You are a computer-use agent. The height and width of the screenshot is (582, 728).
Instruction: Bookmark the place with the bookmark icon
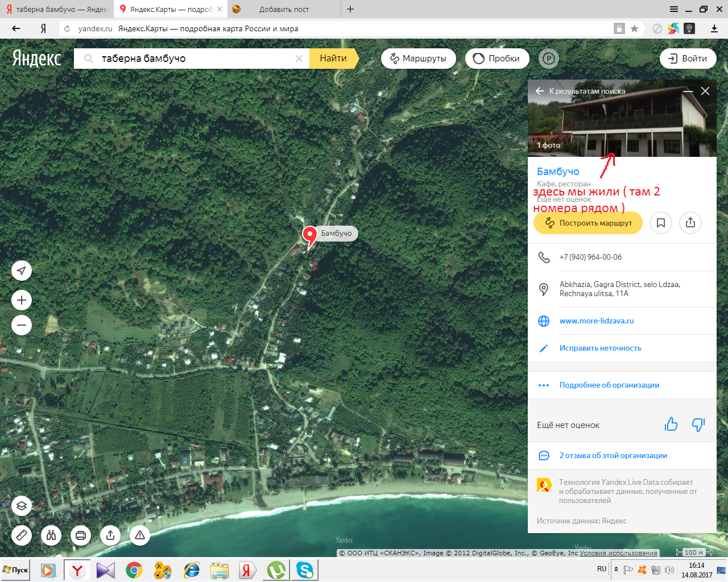[661, 223]
